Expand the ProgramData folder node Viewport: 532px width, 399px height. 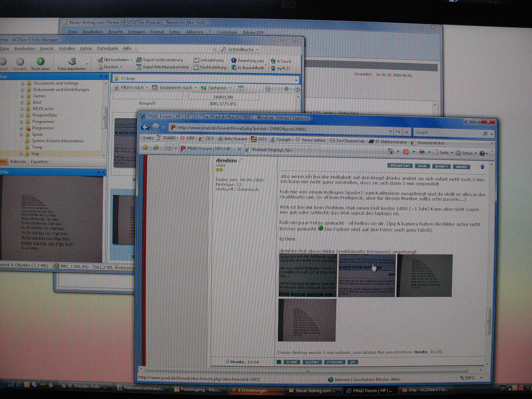(22, 115)
